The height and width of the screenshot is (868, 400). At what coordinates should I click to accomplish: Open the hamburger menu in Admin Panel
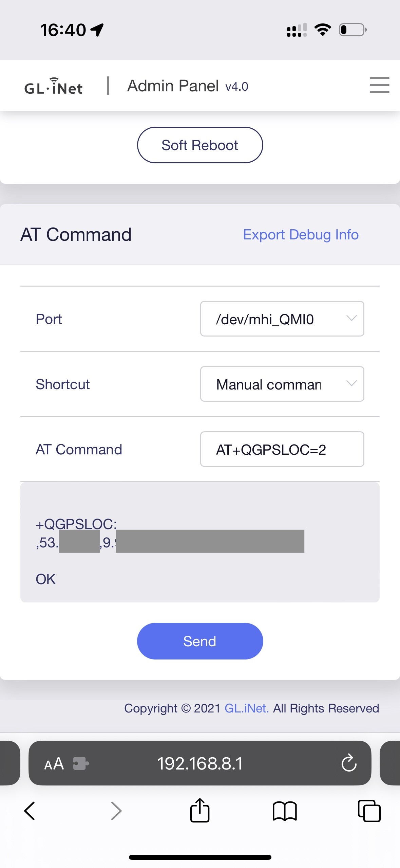pos(379,85)
